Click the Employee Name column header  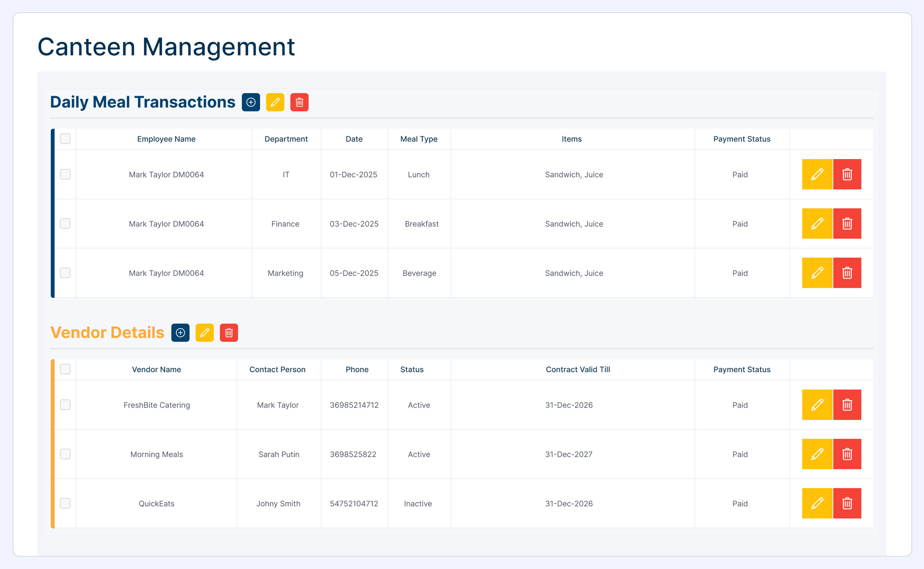(x=166, y=139)
